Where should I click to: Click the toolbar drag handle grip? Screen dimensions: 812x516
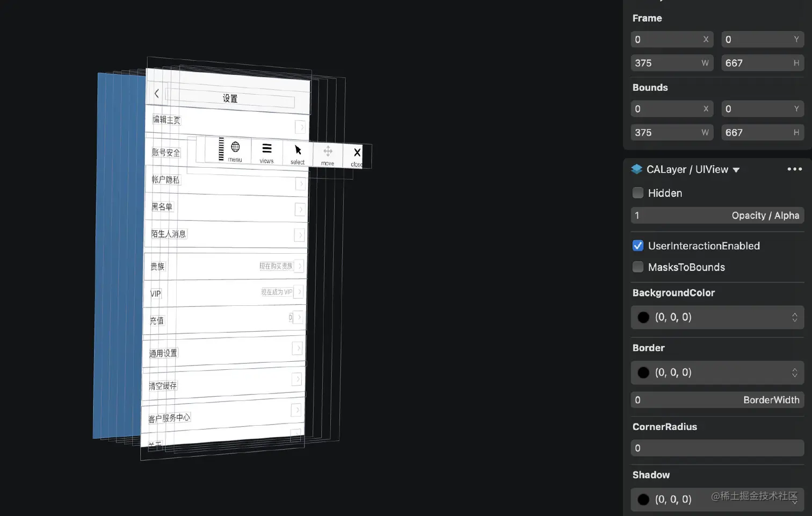click(221, 149)
